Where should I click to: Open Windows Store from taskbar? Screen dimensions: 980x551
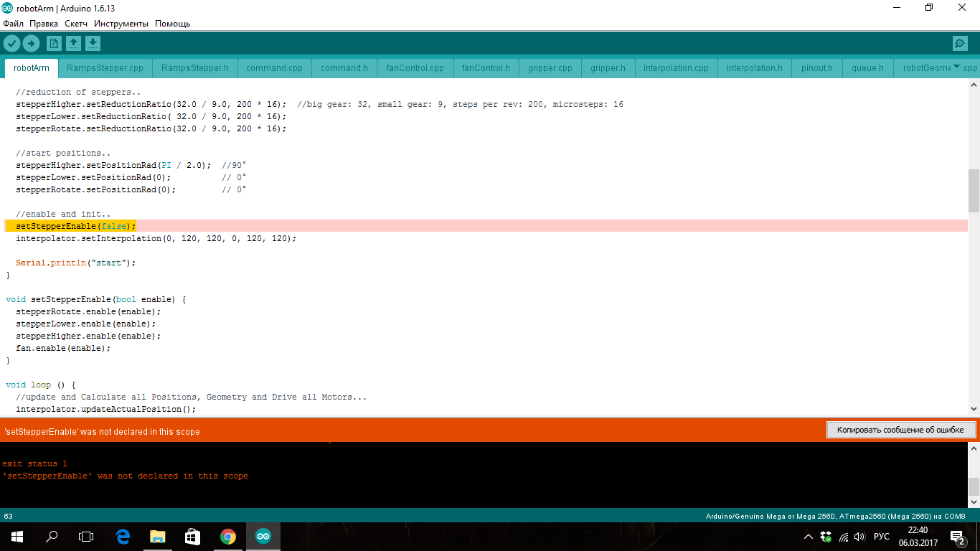click(192, 537)
